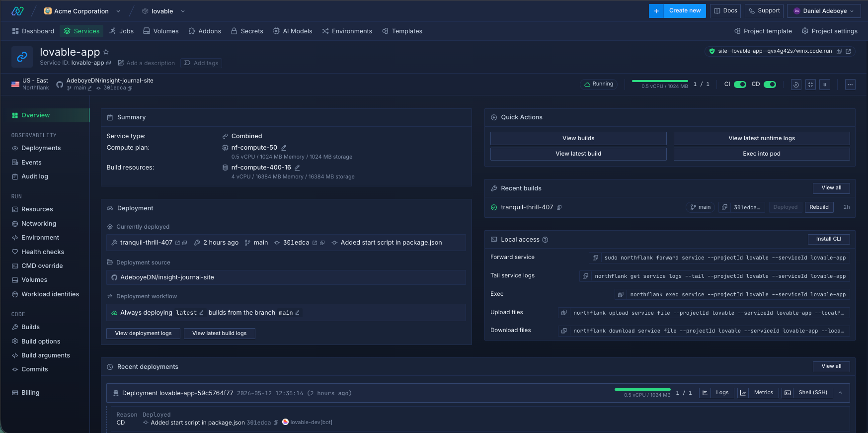This screenshot has width=868, height=433.
Task: Toggle the CI switch off
Action: click(x=740, y=85)
